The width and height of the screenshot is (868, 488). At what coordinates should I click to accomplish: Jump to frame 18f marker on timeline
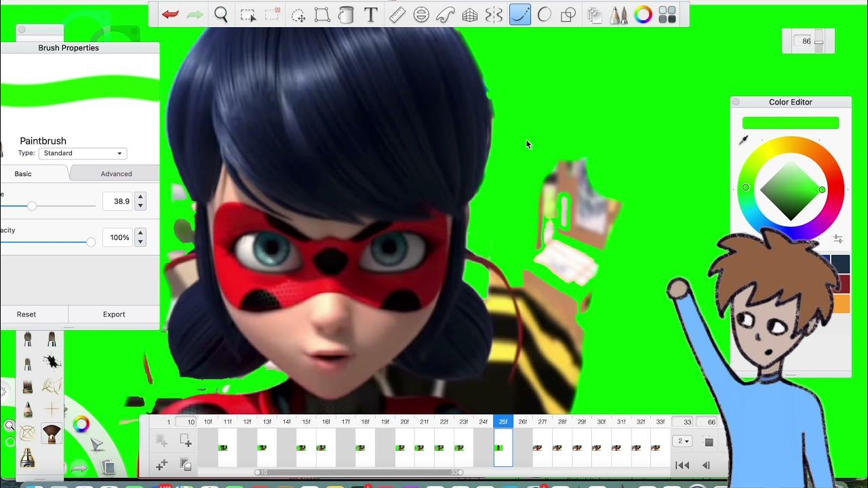pos(366,422)
